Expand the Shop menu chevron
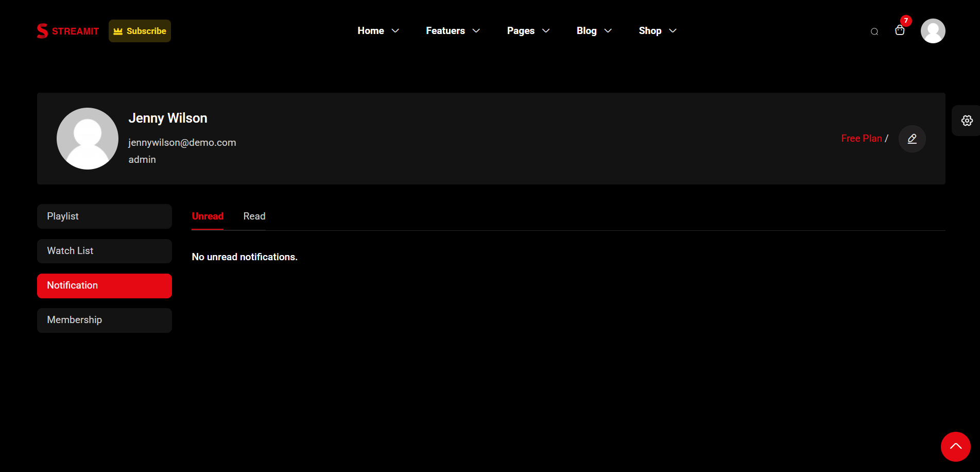This screenshot has width=980, height=472. click(673, 31)
